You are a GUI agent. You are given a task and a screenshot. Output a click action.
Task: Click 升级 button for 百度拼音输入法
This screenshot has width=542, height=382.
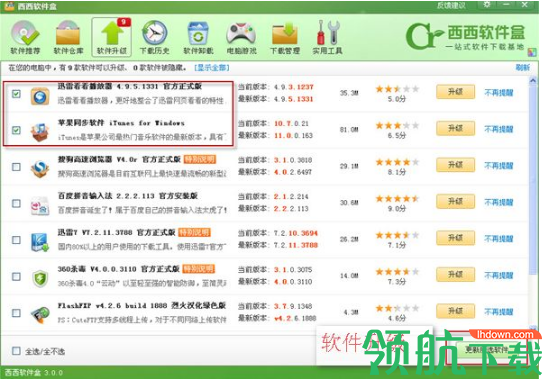[x=455, y=202]
